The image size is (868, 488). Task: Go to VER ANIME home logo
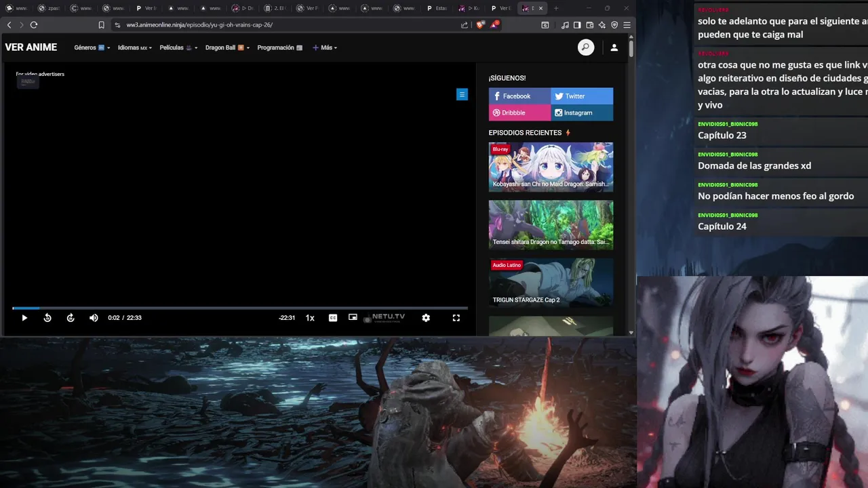[31, 47]
